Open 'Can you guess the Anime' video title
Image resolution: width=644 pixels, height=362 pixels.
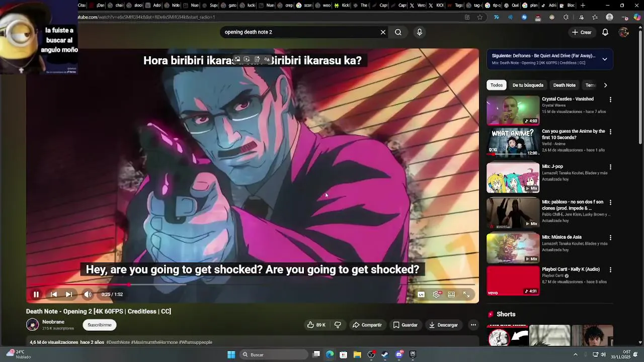point(574,134)
